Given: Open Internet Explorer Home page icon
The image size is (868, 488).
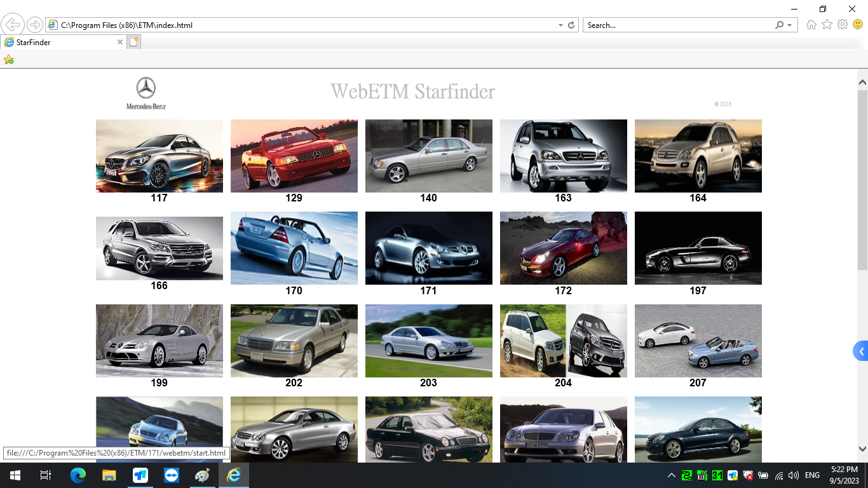Looking at the screenshot, I should (810, 25).
